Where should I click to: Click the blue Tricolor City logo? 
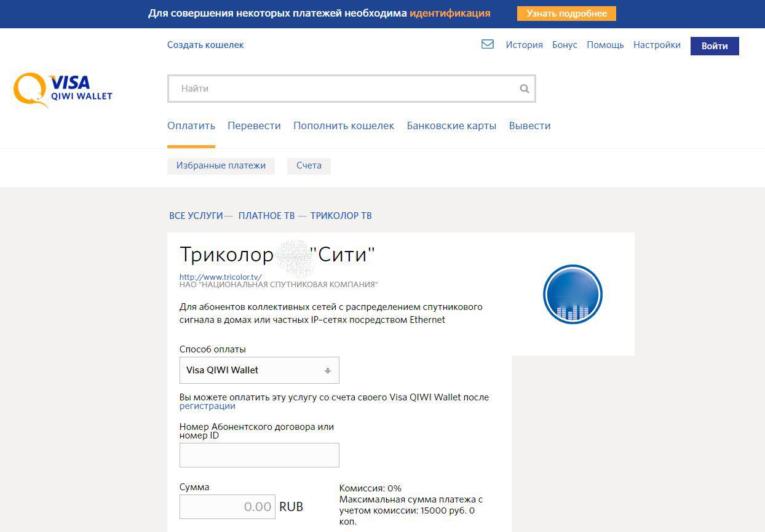click(573, 295)
